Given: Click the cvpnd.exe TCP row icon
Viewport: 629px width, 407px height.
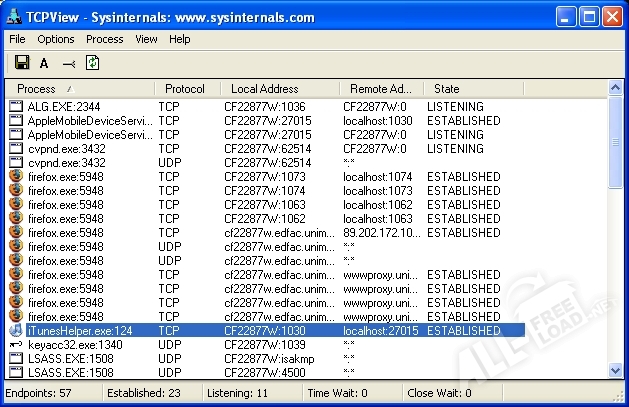Looking at the screenshot, I should [x=15, y=148].
